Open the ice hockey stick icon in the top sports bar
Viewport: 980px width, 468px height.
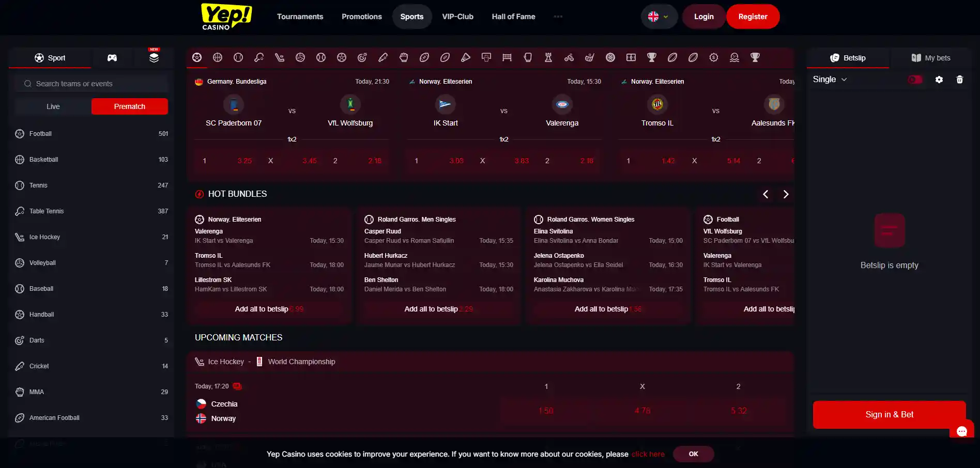coord(280,57)
